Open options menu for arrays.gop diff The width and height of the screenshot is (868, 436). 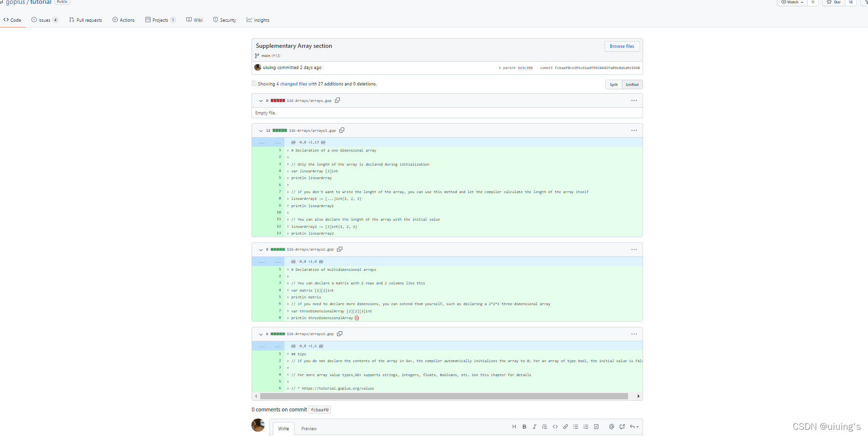(x=634, y=100)
